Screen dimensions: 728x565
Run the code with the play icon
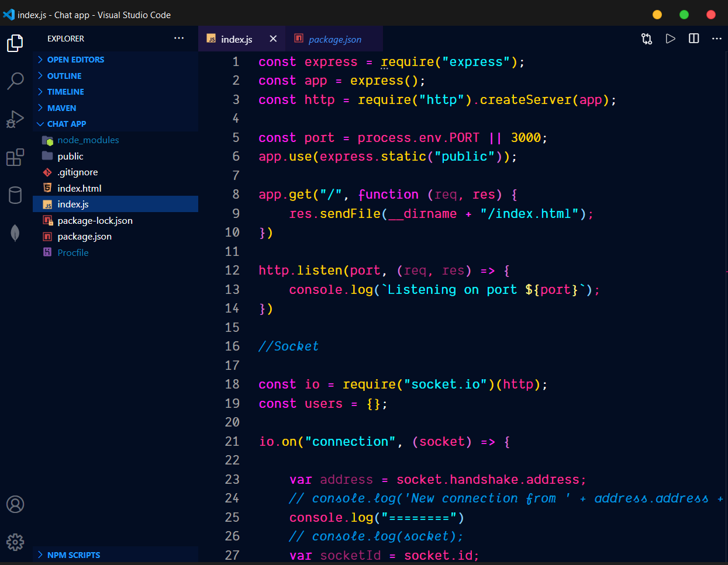[x=671, y=39]
